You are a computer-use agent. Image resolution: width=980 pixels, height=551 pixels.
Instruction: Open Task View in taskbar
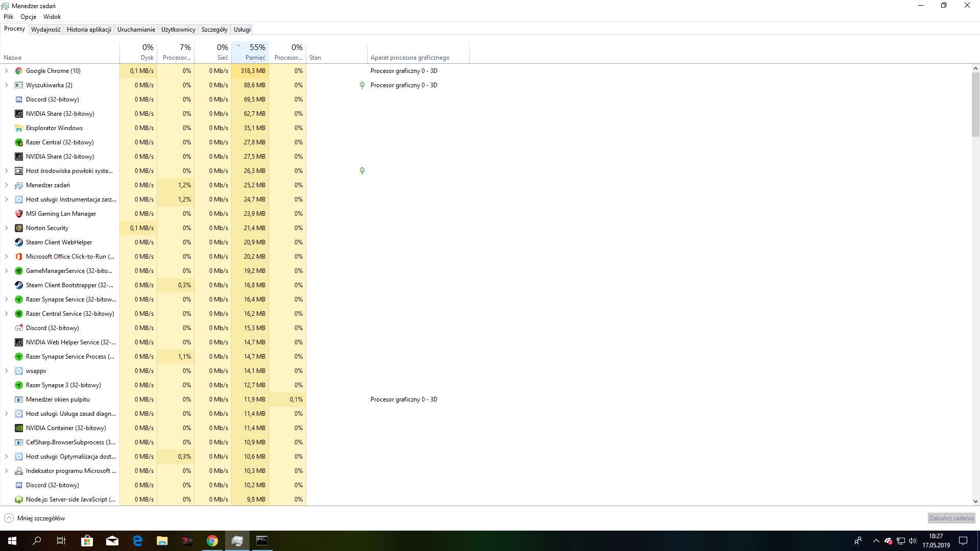[61, 541]
